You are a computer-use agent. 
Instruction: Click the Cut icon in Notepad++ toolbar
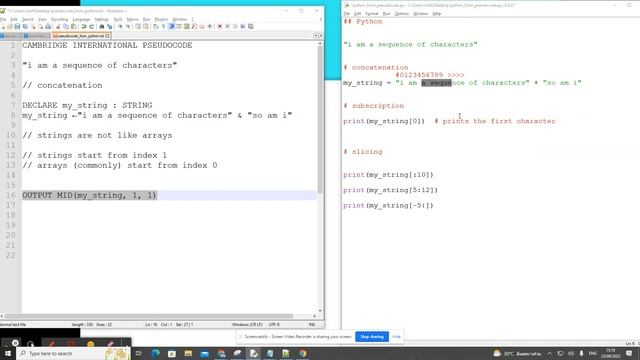point(58,27)
